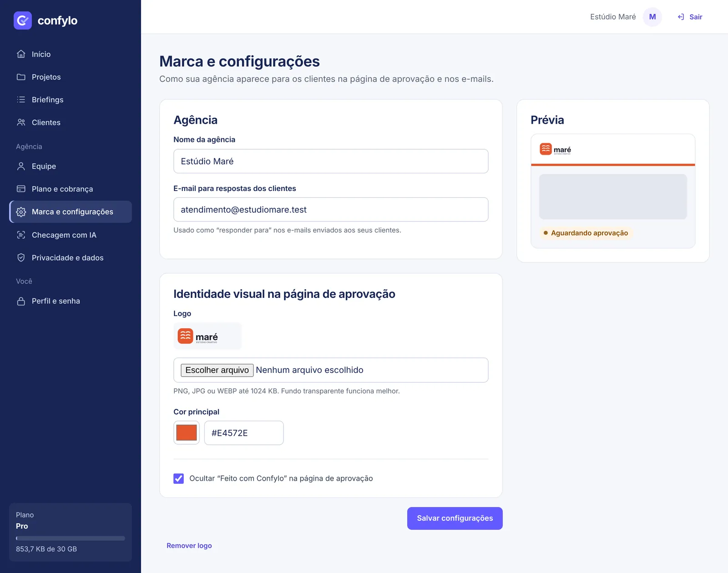The height and width of the screenshot is (573, 728).
Task: Click the gear icon beside Marca e configurações
Action: (x=21, y=212)
